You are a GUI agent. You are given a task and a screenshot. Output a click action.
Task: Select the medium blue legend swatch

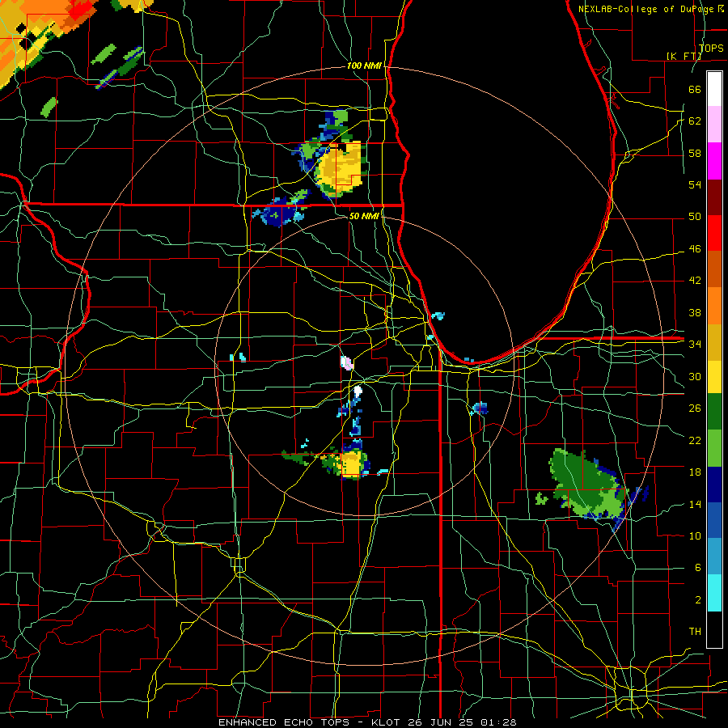pyautogui.click(x=714, y=520)
